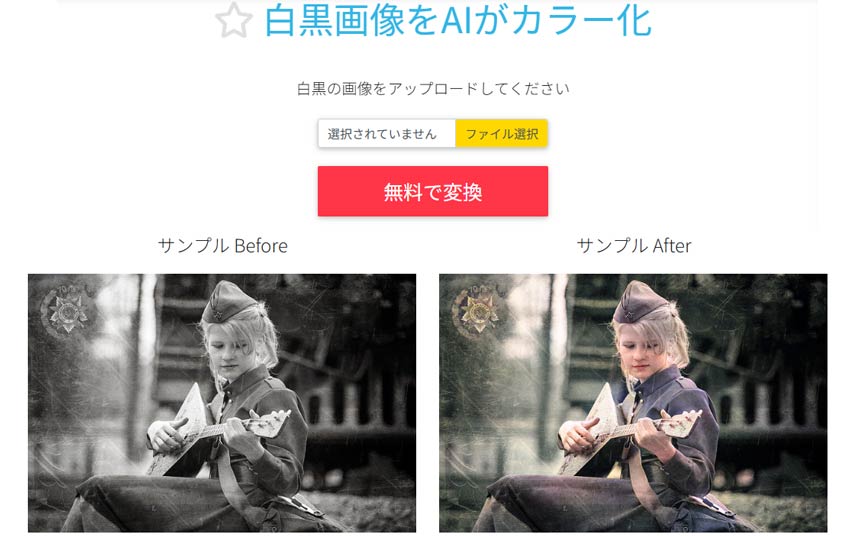Viewport: 850px width, 536px height.
Task: Click the medal emblem in the Before image
Action: pos(67,311)
